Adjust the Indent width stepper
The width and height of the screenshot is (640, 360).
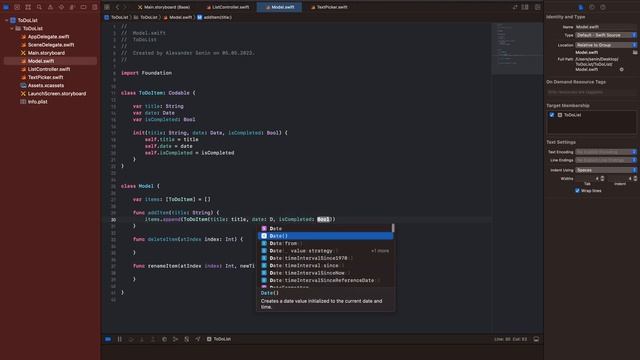pyautogui.click(x=635, y=178)
